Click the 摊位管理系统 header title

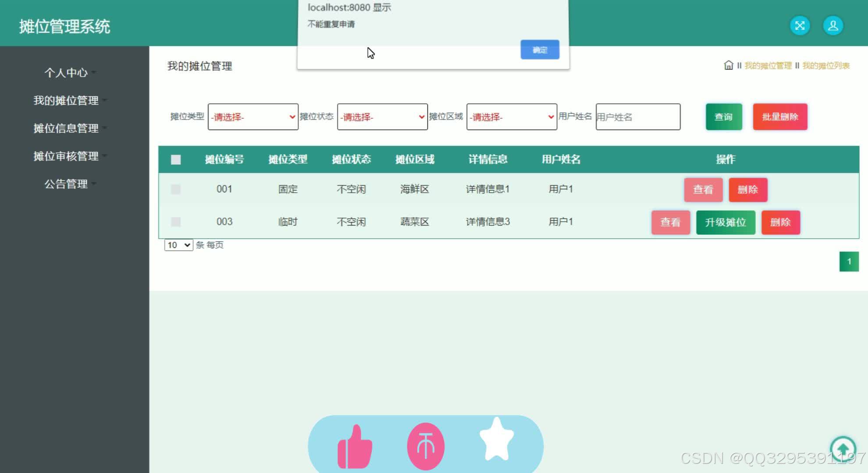pos(64,26)
